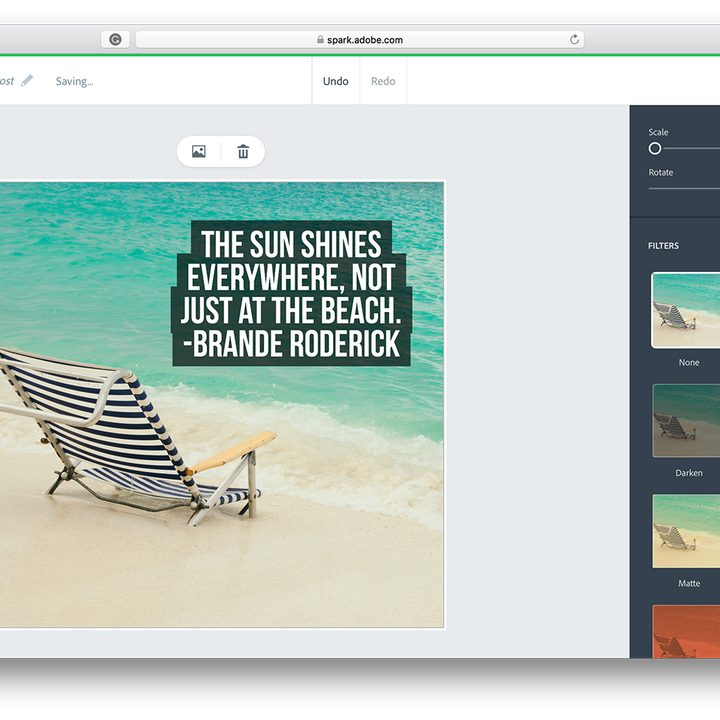The image size is (720, 720).
Task: Select the quote text block on the image
Action: [x=291, y=293]
